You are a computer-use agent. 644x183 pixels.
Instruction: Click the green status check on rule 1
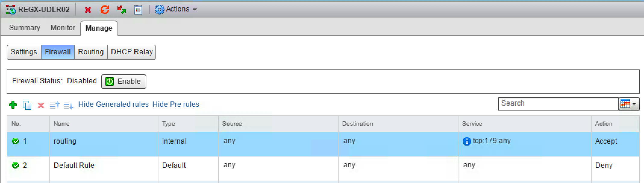coord(15,141)
